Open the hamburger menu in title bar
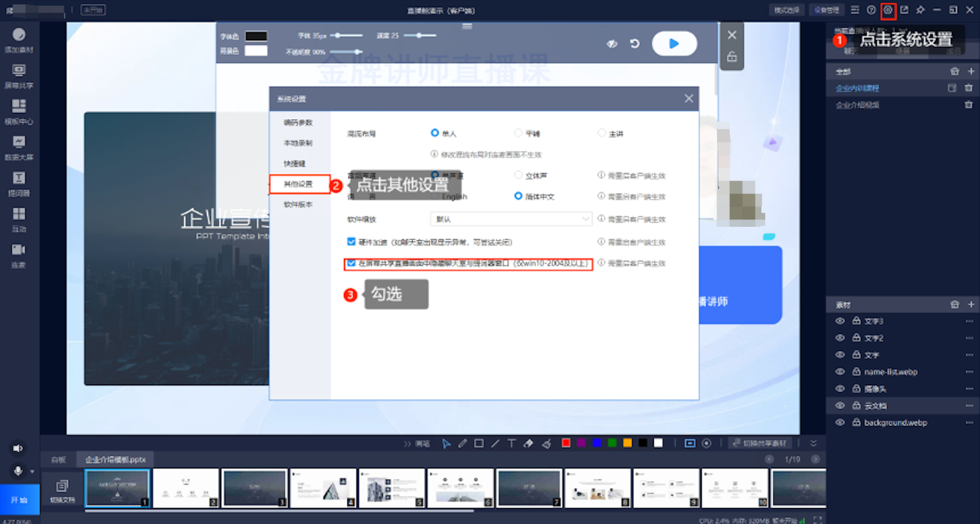980x524 pixels. click(855, 10)
